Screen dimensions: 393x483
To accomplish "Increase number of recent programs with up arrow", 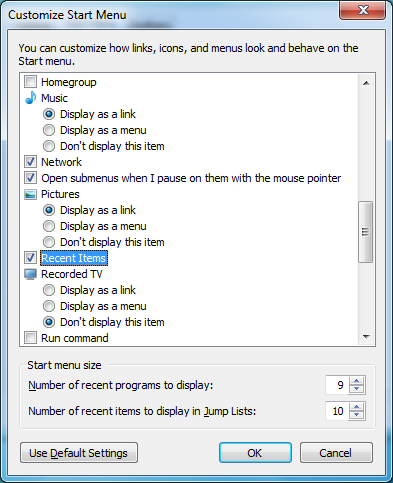I will pyautogui.click(x=357, y=381).
